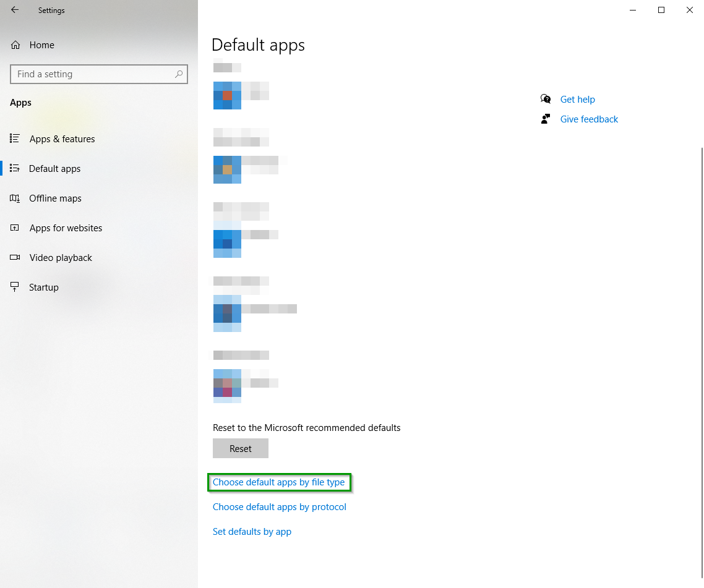Screen dimensions: 704x588
Task: Go to Startup settings page
Action: pos(43,288)
